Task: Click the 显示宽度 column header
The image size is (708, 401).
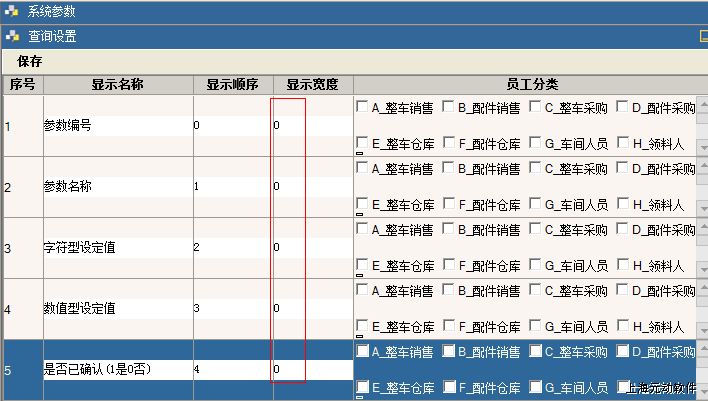Action: coord(312,84)
